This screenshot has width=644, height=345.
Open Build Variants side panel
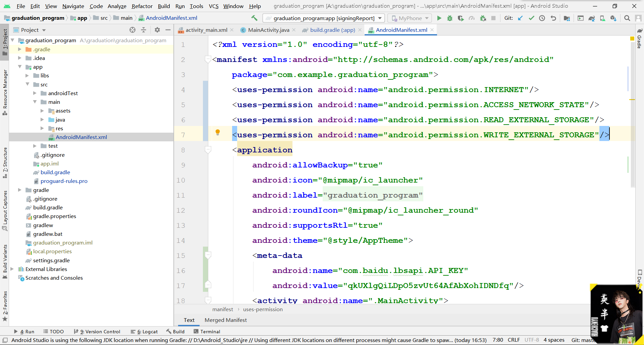click(x=5, y=262)
